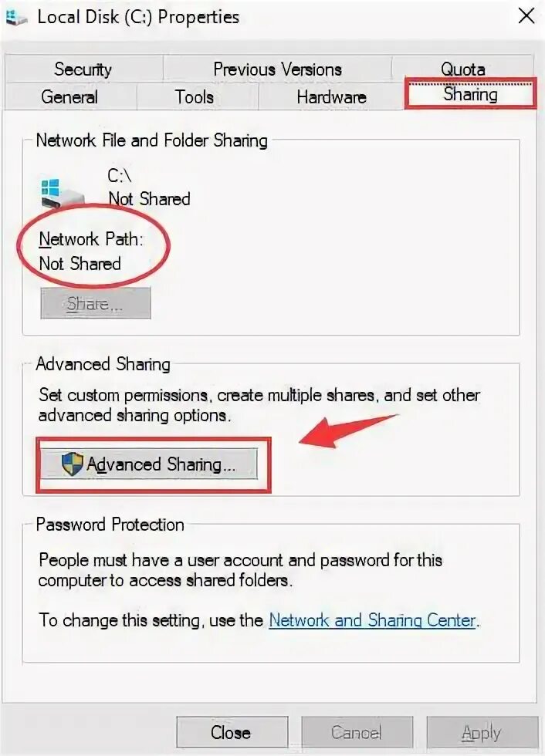Select the Quota tab
Viewport: 545px width, 756px height.
click(x=462, y=68)
